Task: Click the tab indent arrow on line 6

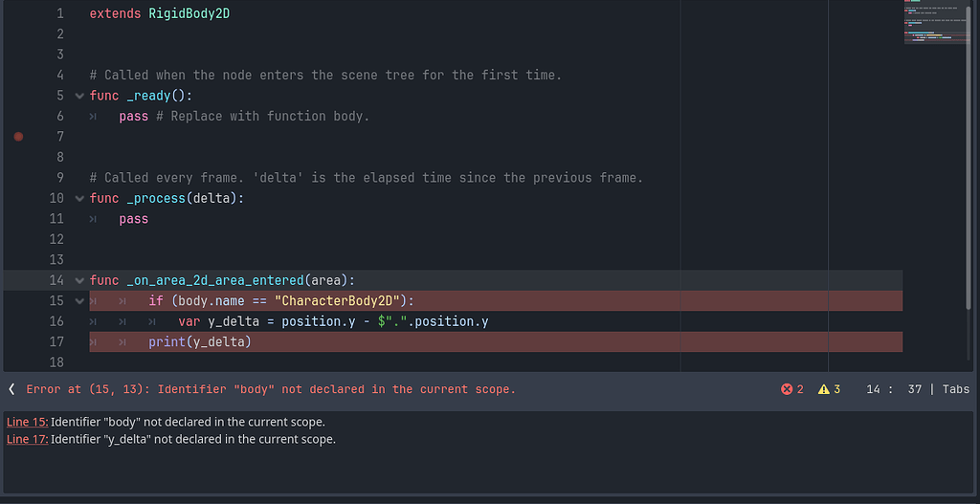Action: [x=93, y=117]
